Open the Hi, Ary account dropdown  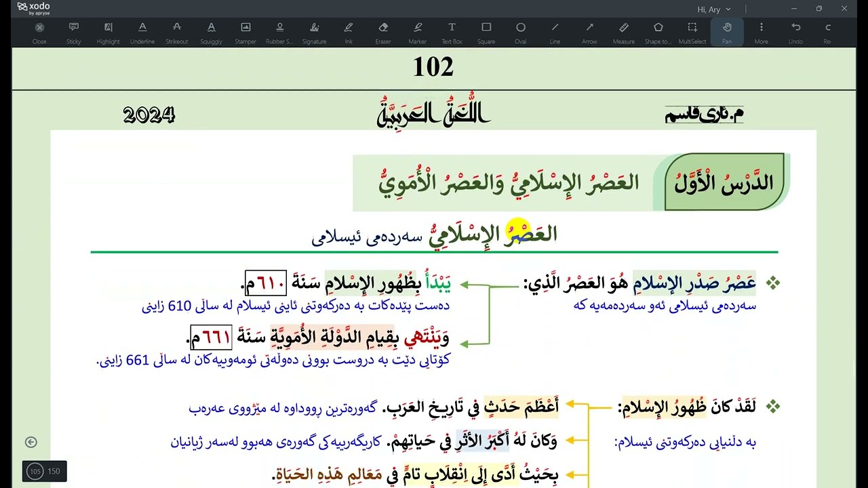[x=714, y=9]
